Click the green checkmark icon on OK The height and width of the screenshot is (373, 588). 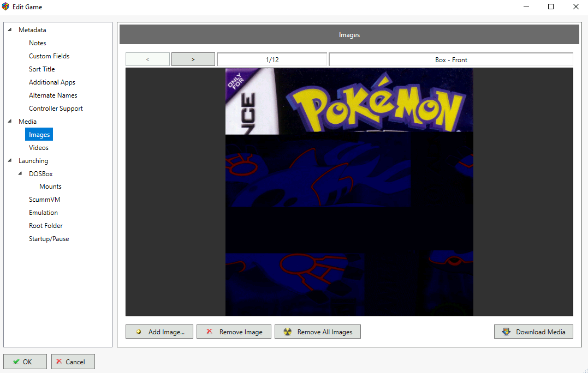[16, 362]
